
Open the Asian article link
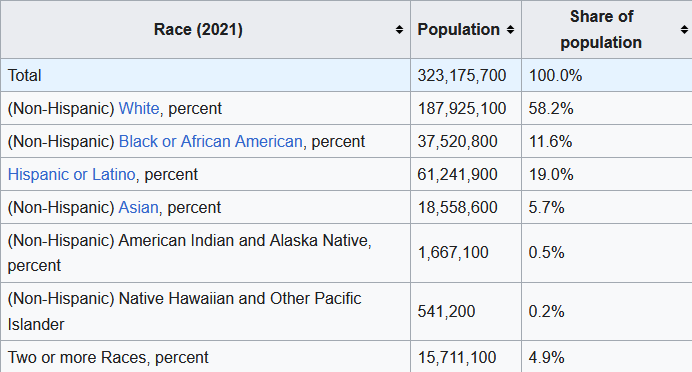(138, 207)
